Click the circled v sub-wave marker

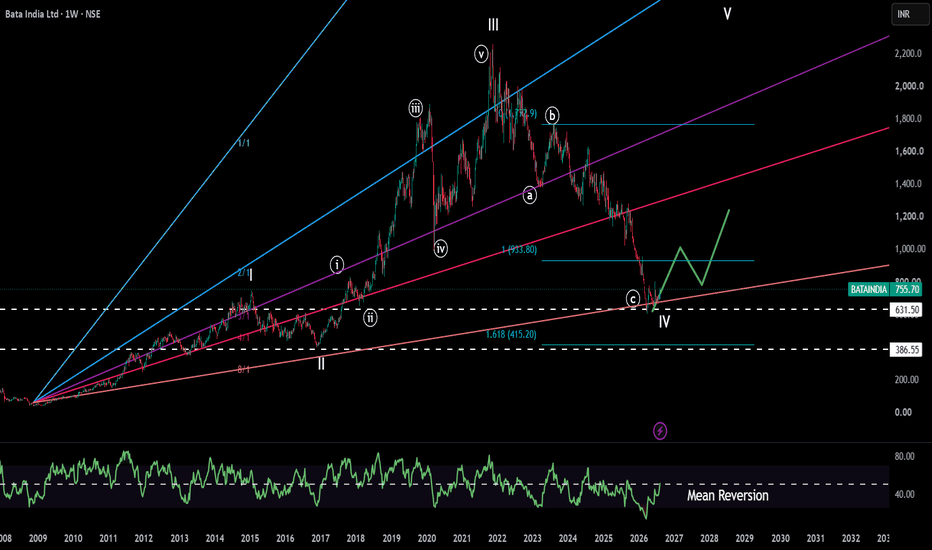(481, 54)
